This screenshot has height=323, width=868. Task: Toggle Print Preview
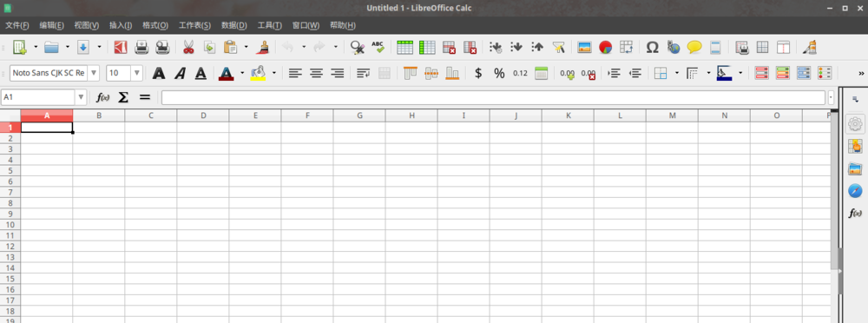[x=163, y=48]
